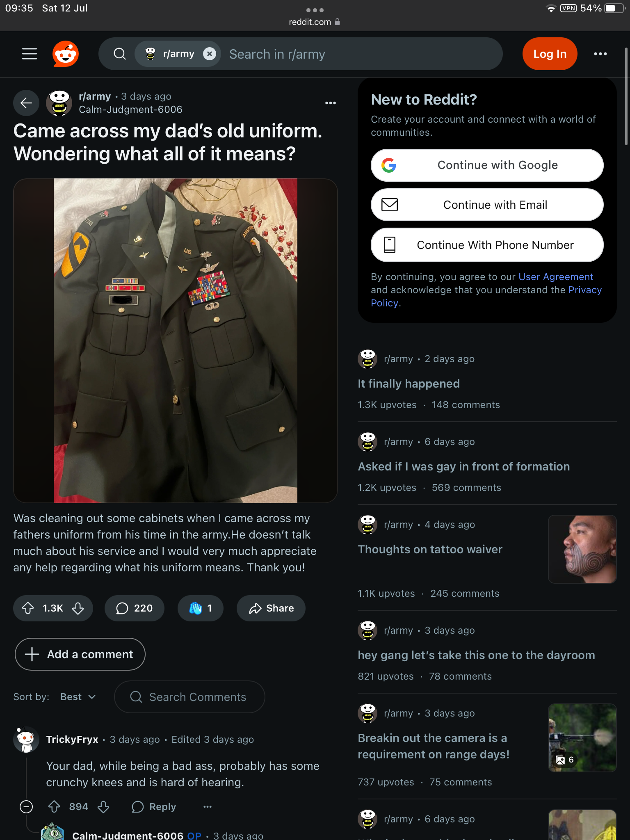Screen dimensions: 630x840
Task: Upvote the dad's old uniform post
Action: point(28,608)
